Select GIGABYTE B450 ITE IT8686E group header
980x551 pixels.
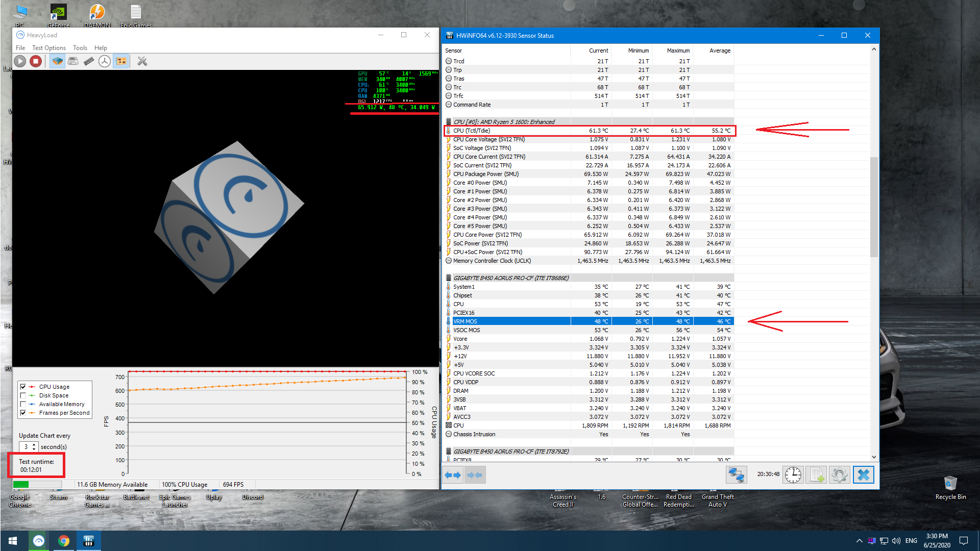pos(589,278)
